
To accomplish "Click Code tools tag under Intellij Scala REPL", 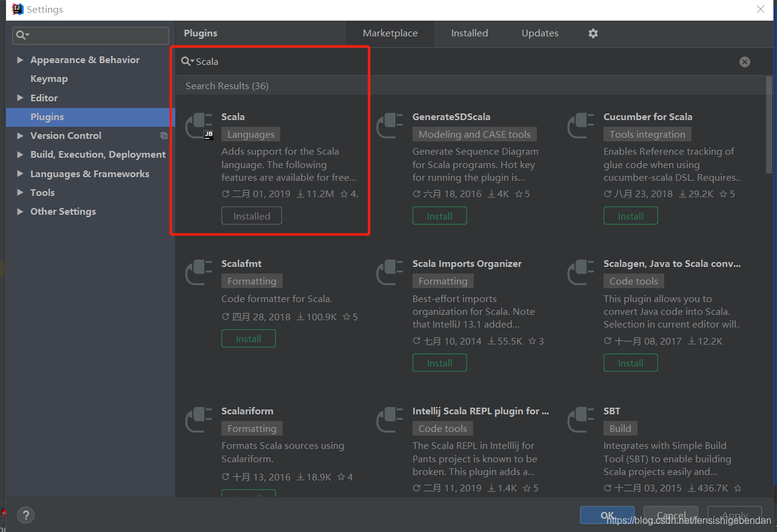I will click(443, 429).
